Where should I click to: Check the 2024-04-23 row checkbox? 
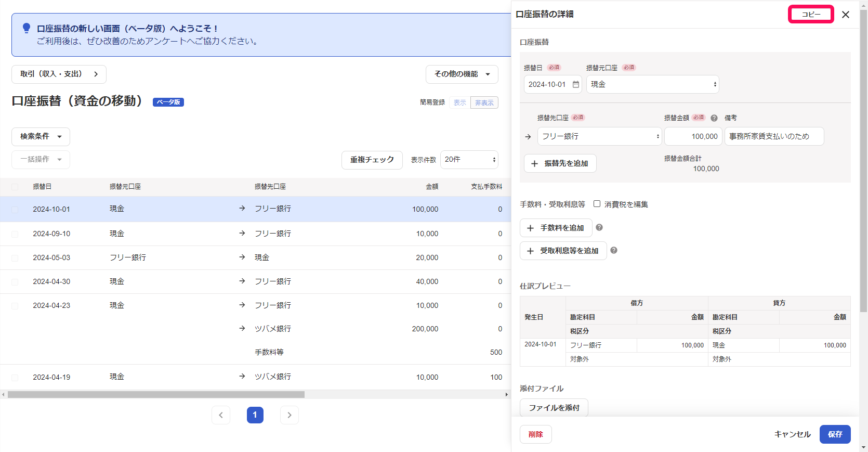click(x=15, y=306)
